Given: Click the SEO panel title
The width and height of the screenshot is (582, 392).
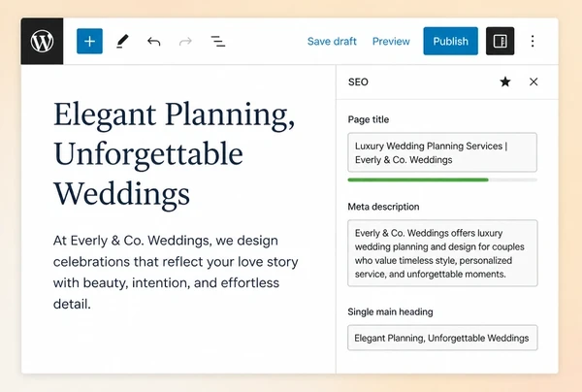Looking at the screenshot, I should click(358, 82).
